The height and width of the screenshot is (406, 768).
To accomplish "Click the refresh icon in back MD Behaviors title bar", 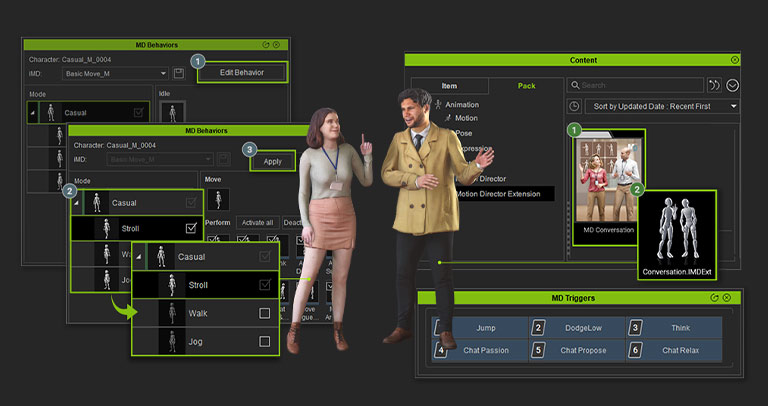I will coord(265,45).
